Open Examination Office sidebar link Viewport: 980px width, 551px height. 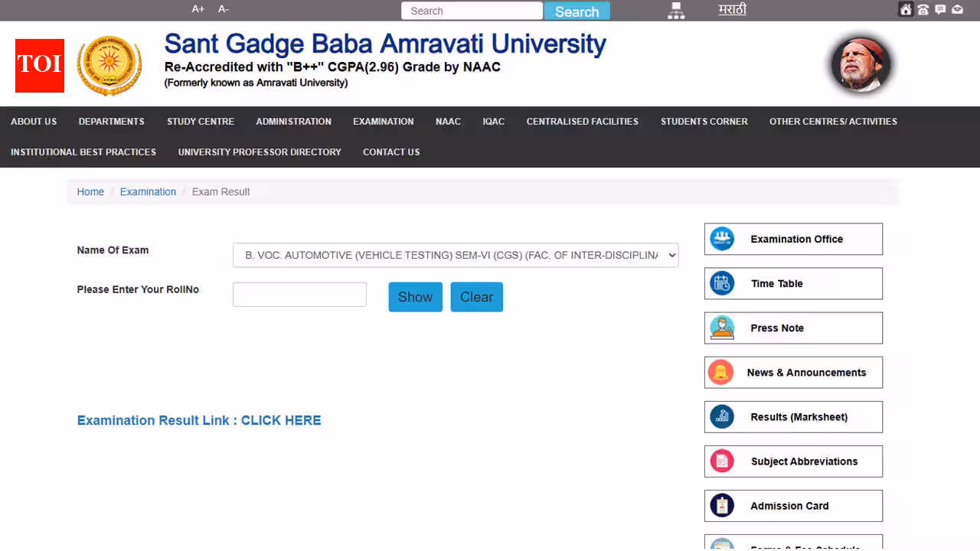[793, 239]
